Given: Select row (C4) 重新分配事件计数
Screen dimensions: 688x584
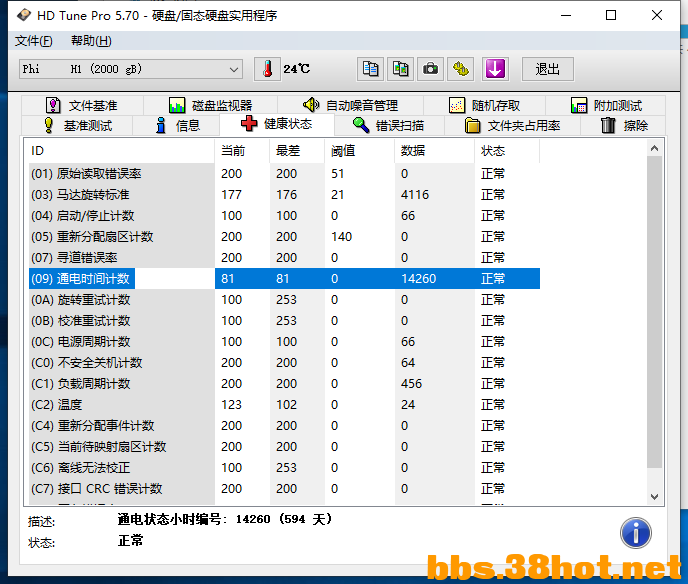Looking at the screenshot, I should pyautogui.click(x=284, y=426).
